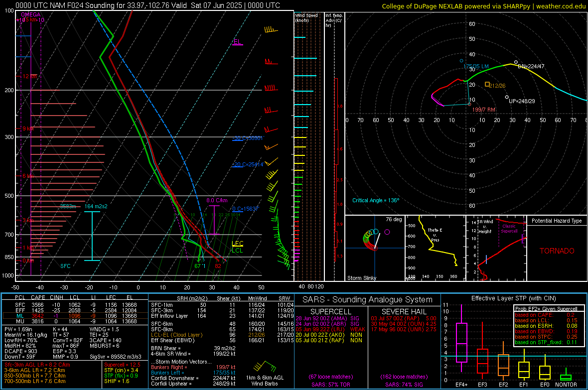The width and height of the screenshot is (588, 390).
Task: Click the SARS: 57% TOR result
Action: (330, 385)
